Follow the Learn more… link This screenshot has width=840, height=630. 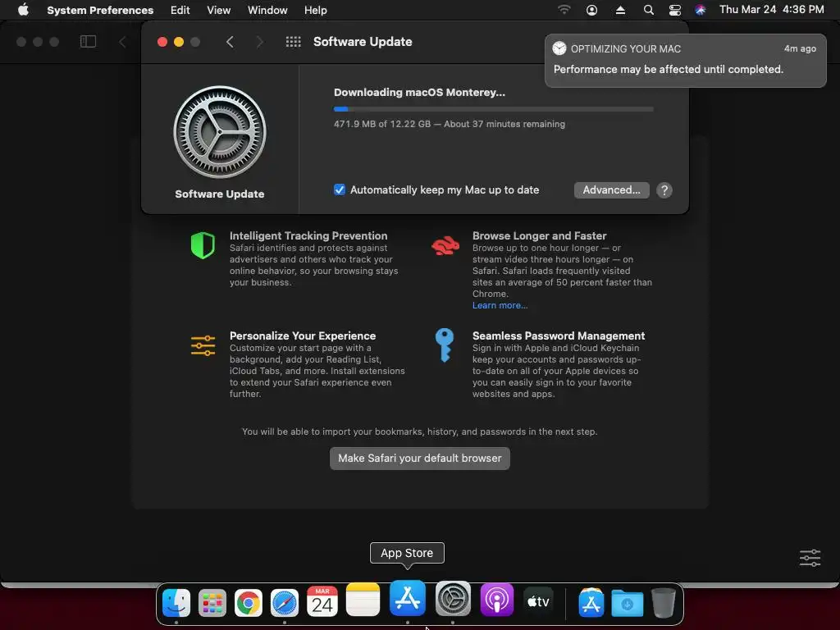tap(500, 305)
